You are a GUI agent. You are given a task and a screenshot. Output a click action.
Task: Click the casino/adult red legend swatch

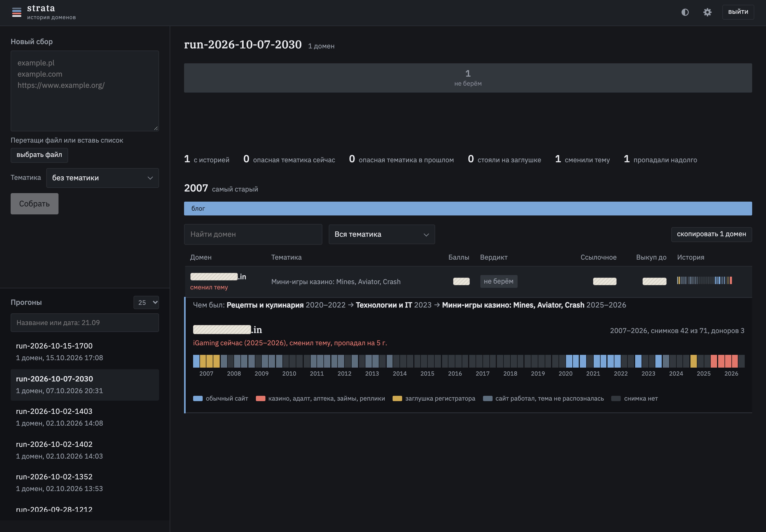point(260,399)
